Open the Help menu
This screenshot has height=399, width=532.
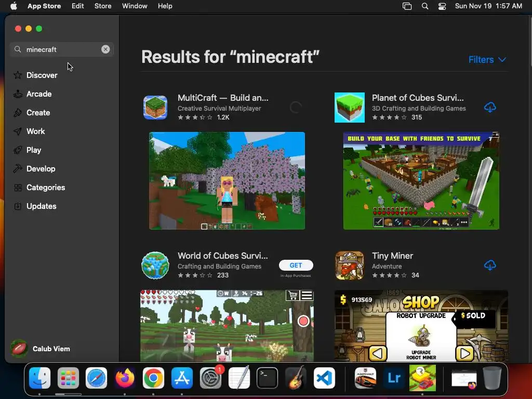[x=165, y=6]
